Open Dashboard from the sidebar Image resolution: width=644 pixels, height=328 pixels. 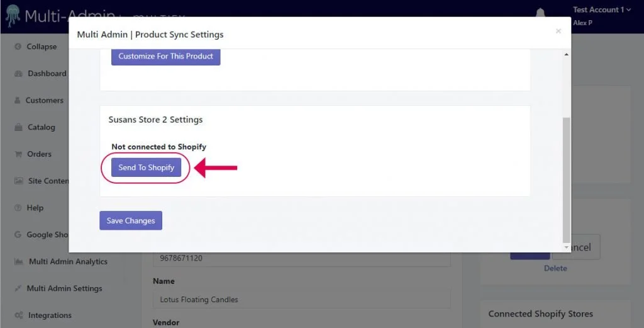coord(47,74)
